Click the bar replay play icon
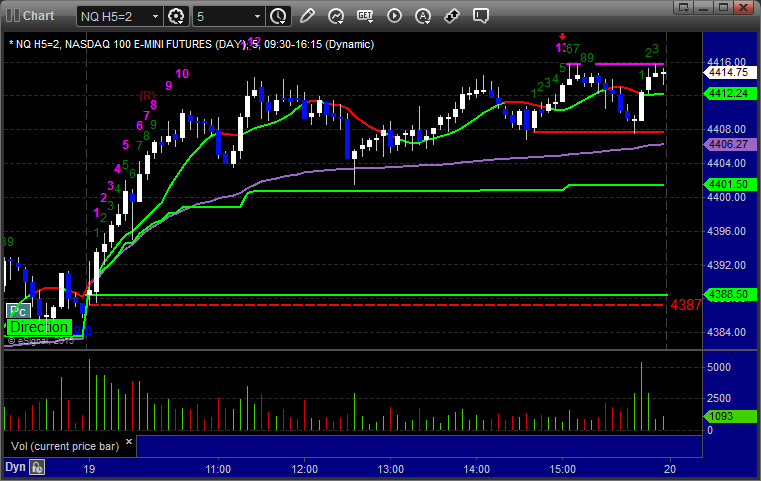 [x=394, y=16]
